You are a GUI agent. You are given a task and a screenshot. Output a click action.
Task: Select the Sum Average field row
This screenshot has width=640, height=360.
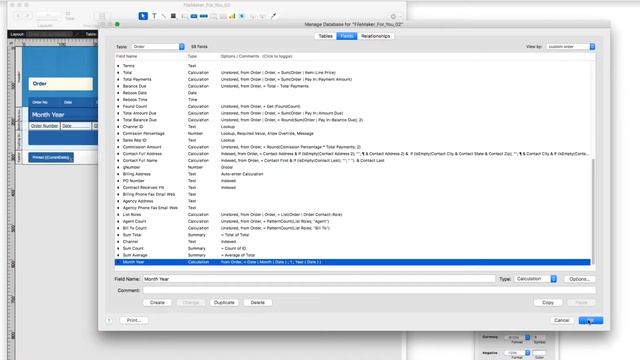tap(353, 255)
